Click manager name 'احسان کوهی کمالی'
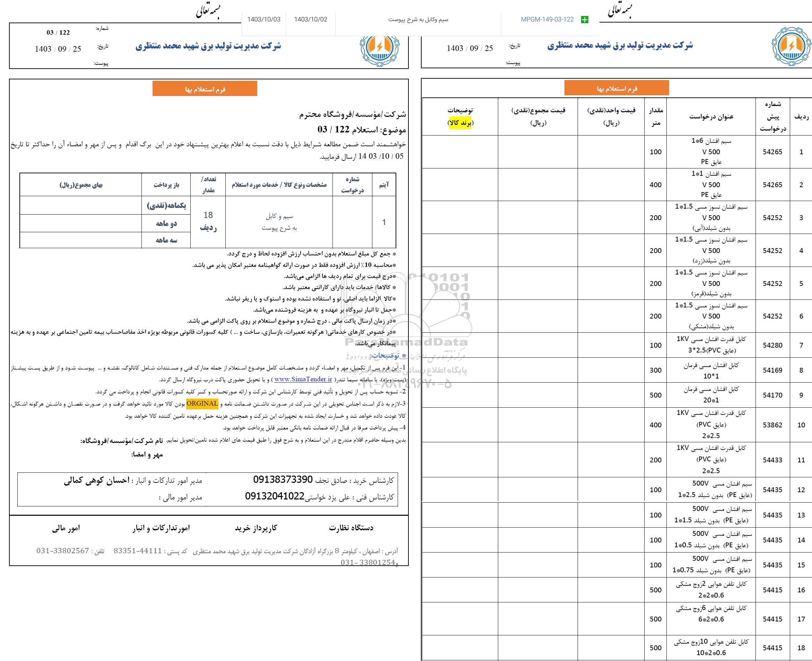The width and height of the screenshot is (812, 661). pos(97,480)
